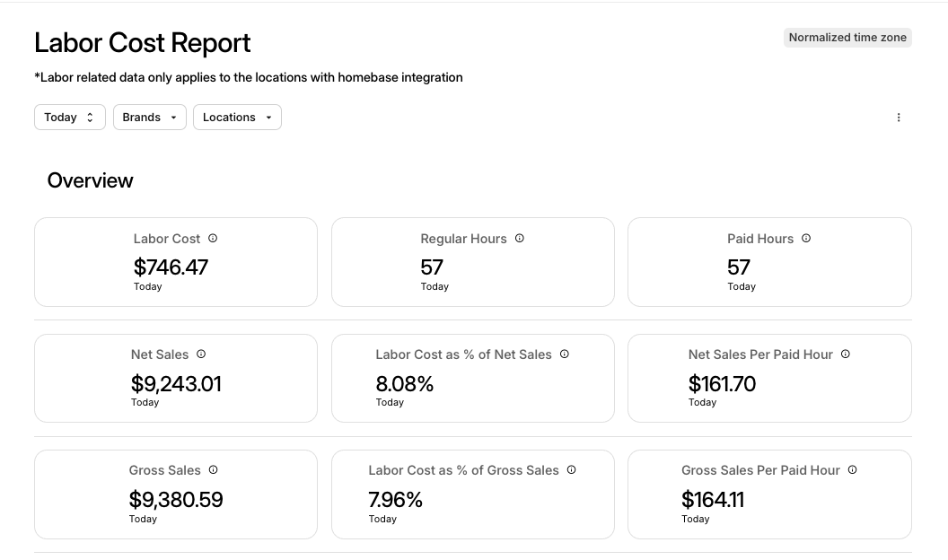Viewport: 948px width, 560px height.
Task: Show info for Net Sales Per Paid Hour
Action: [846, 354]
